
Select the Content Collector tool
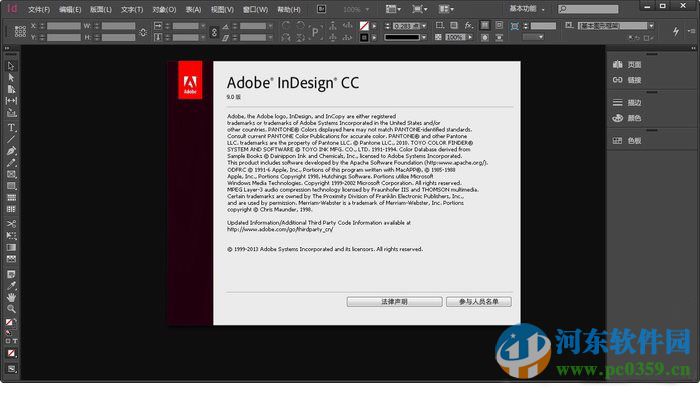11,113
